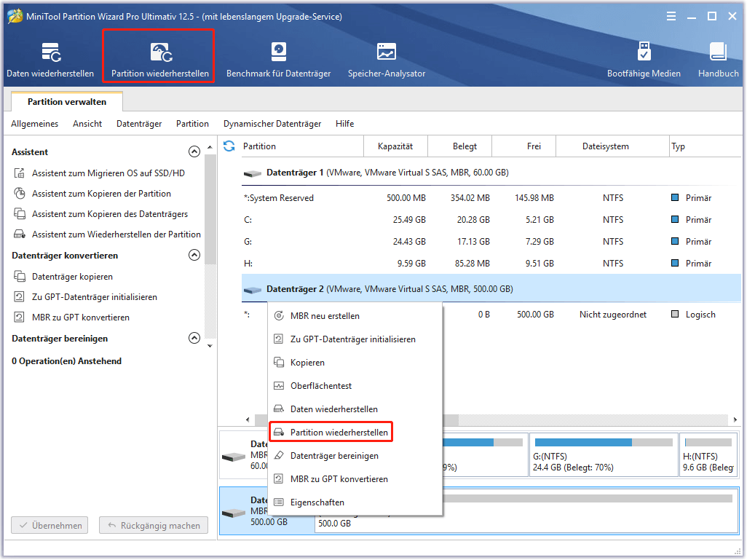Collapse the Datenträger bereinigen section
Viewport: 747px width, 560px height.
click(x=194, y=338)
